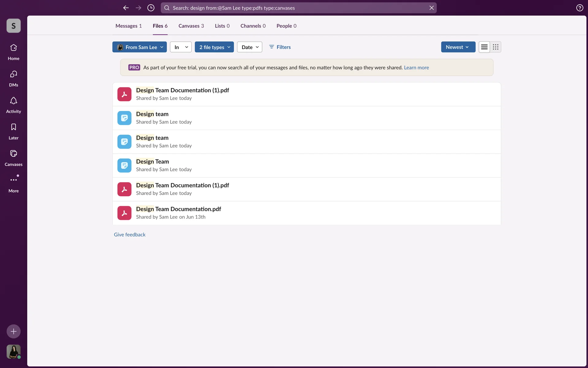This screenshot has width=588, height=368.
Task: Open Canvases in the sidebar
Action: [13, 154]
